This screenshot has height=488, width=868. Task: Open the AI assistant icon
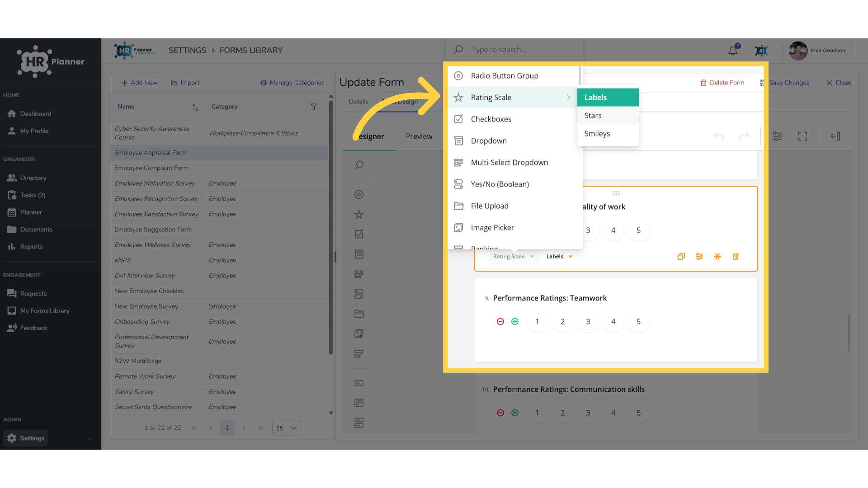[x=761, y=50]
